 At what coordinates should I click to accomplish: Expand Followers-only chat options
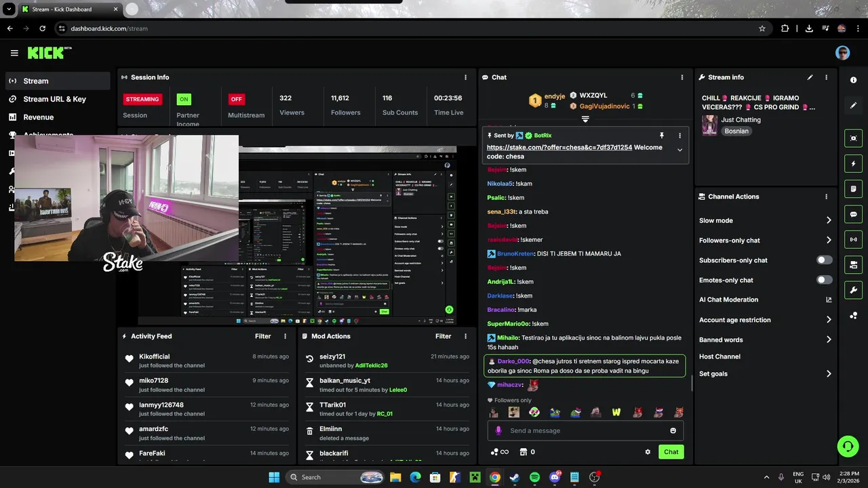pos(829,240)
